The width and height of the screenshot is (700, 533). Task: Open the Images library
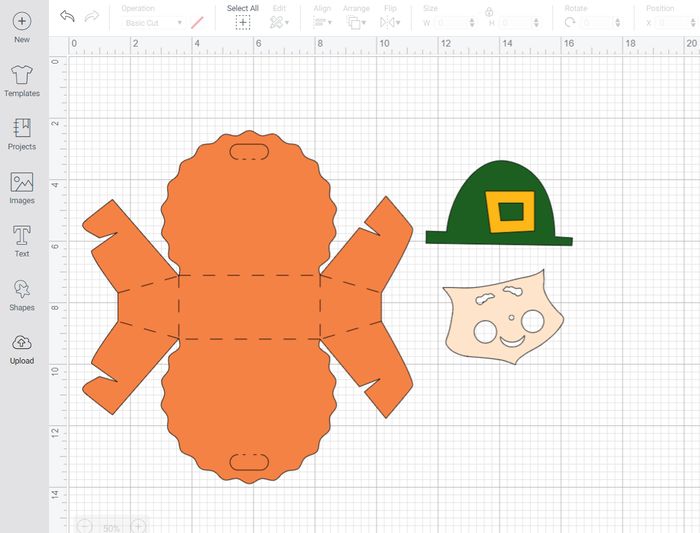point(22,183)
